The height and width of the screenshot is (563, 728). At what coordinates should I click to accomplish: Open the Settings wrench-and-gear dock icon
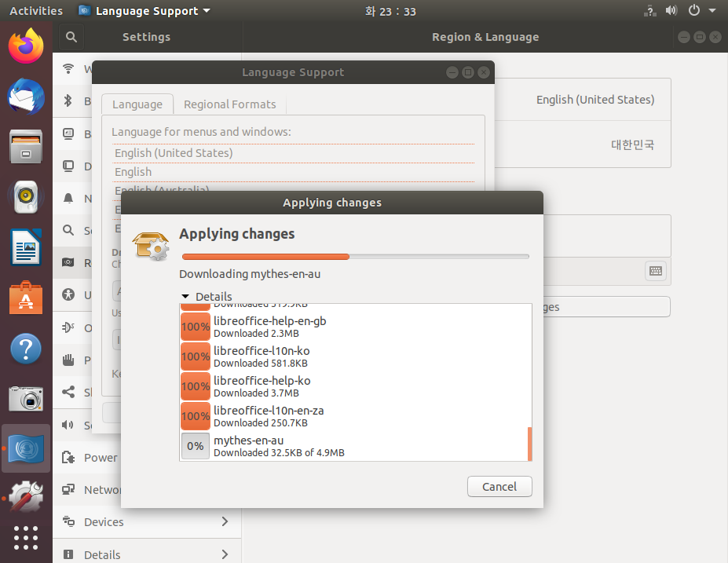click(26, 496)
